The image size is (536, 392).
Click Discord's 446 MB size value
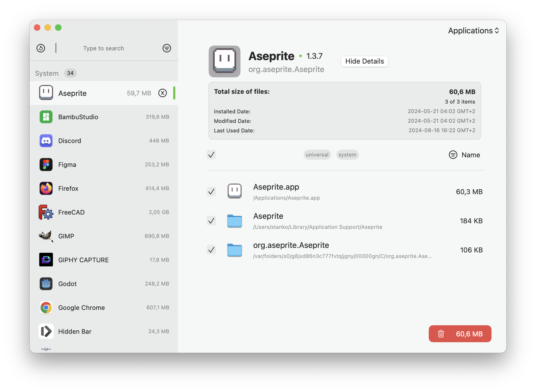[159, 141]
